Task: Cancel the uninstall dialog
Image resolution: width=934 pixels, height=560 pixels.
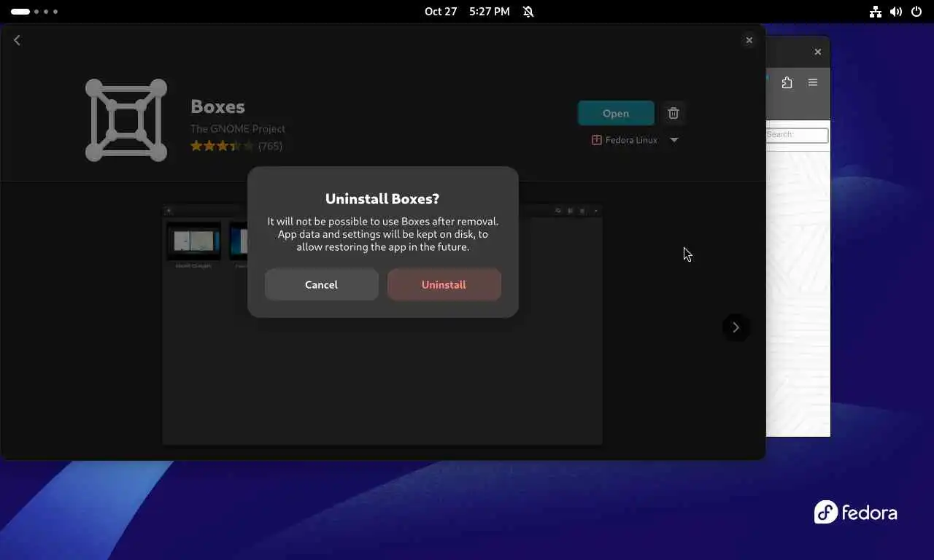Action: pos(321,284)
